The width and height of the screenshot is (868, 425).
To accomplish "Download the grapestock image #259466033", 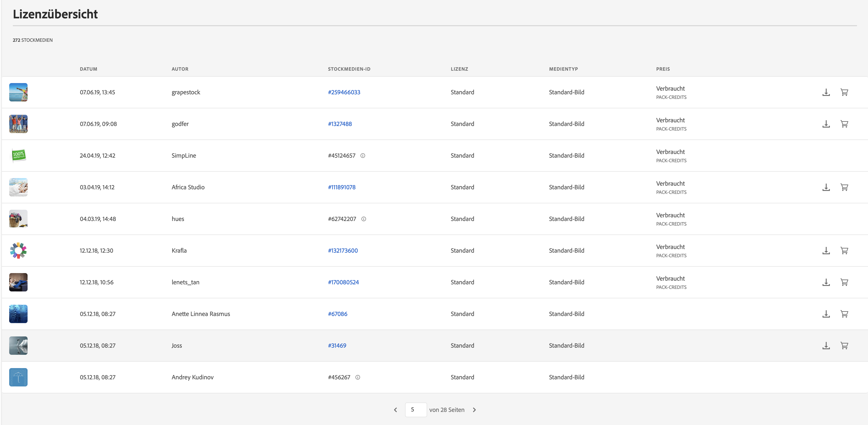I will (x=826, y=92).
